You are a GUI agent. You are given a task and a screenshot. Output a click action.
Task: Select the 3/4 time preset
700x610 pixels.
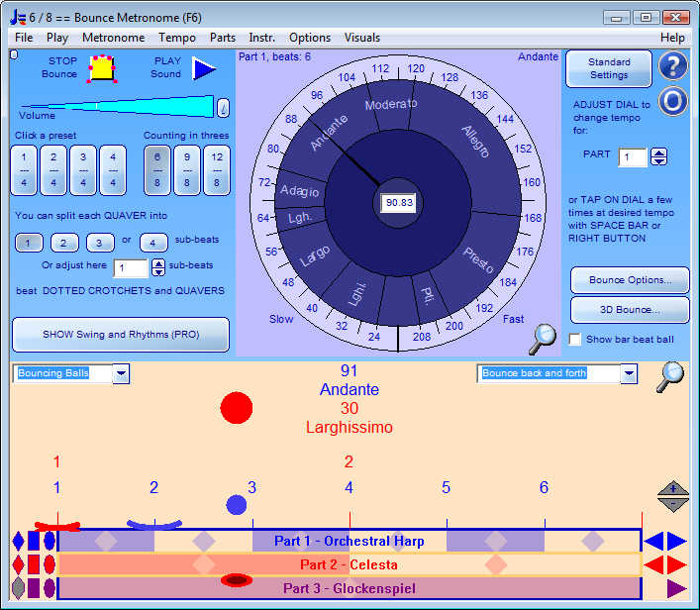(x=83, y=170)
